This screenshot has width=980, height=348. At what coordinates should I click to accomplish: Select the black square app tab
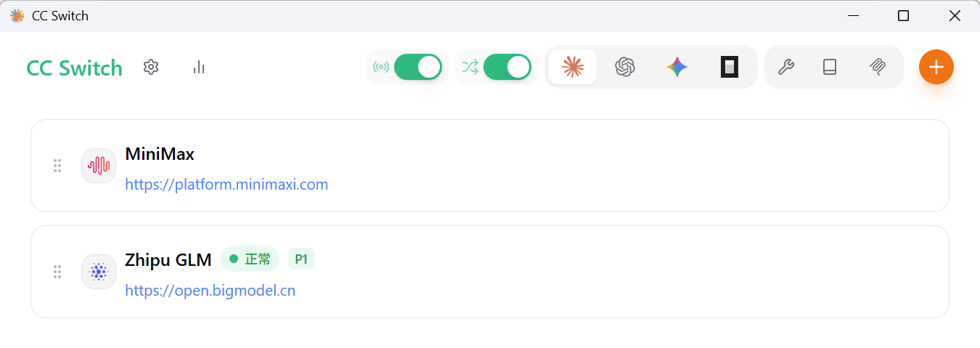point(730,67)
